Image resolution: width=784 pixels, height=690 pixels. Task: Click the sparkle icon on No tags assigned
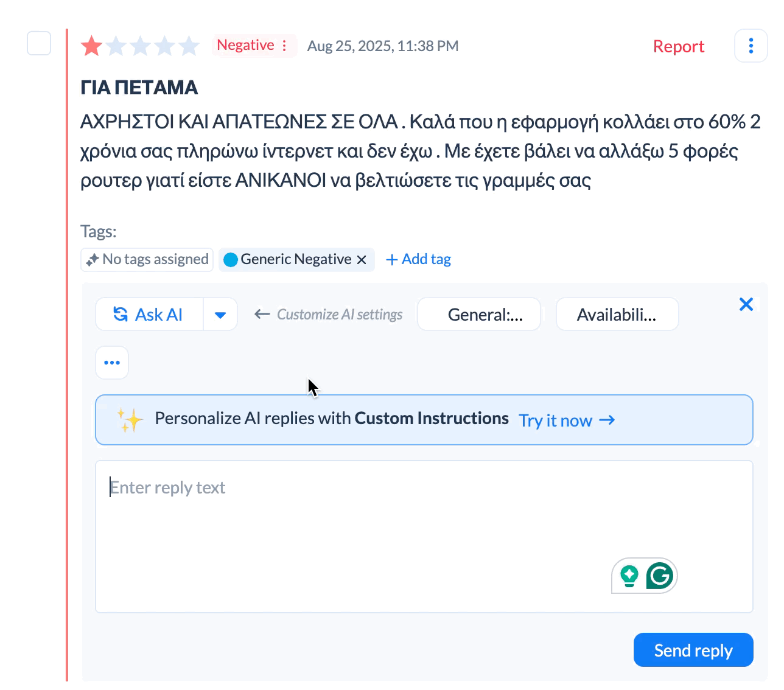pos(93,260)
